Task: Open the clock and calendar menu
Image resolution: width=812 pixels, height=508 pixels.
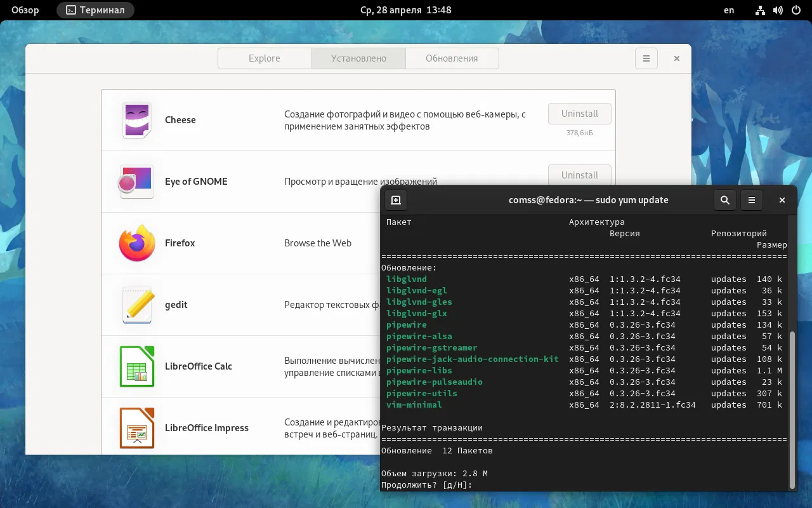Action: (405, 10)
